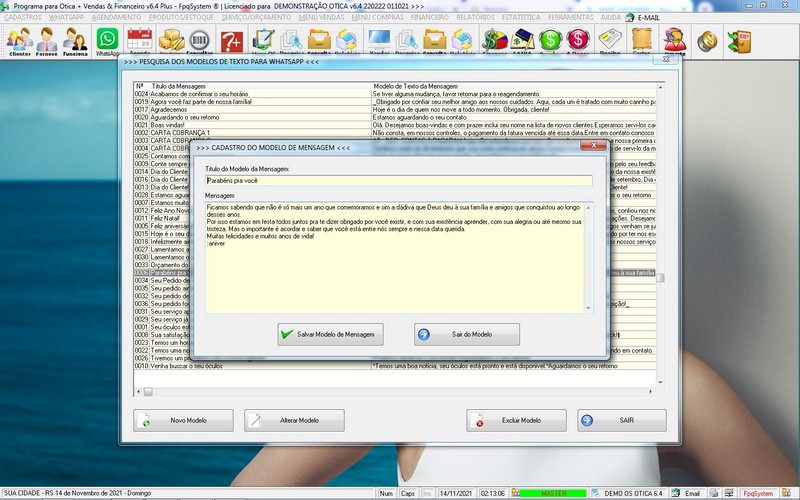Click the Mensagem area scrollbar up arrow

(588, 208)
